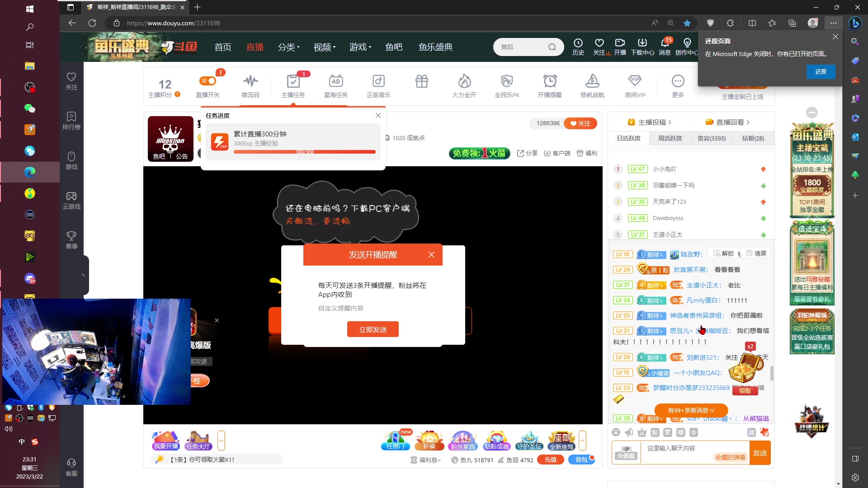Click 立即发送 to send broadcast reminder

pos(373,329)
